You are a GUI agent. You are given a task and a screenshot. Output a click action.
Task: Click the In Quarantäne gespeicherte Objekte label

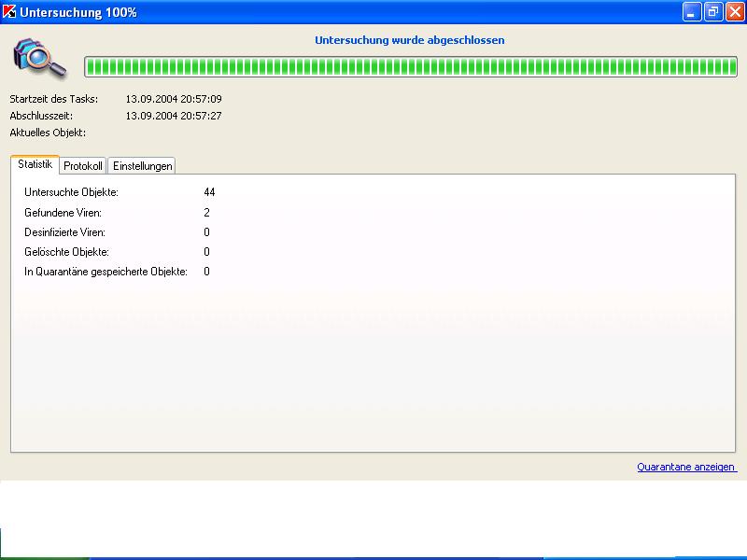click(106, 272)
